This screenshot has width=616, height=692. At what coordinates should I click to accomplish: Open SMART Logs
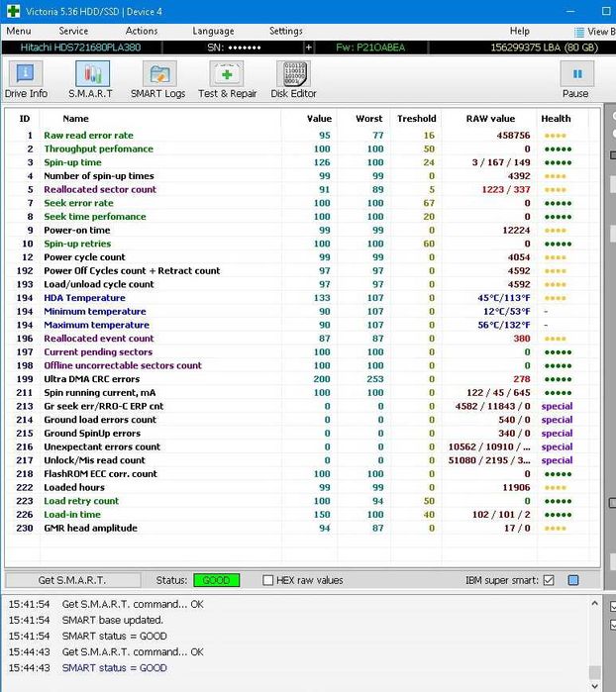(x=158, y=80)
